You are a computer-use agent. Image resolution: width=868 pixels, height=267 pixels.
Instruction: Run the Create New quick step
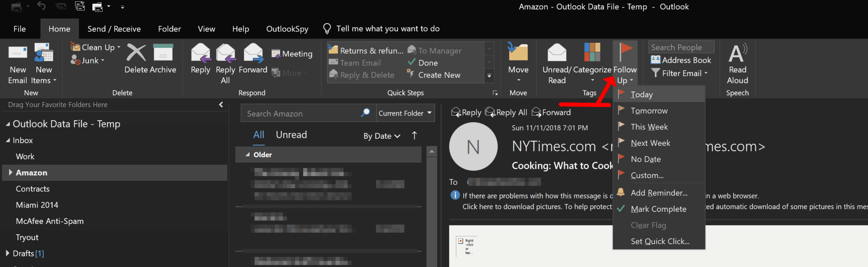[434, 75]
